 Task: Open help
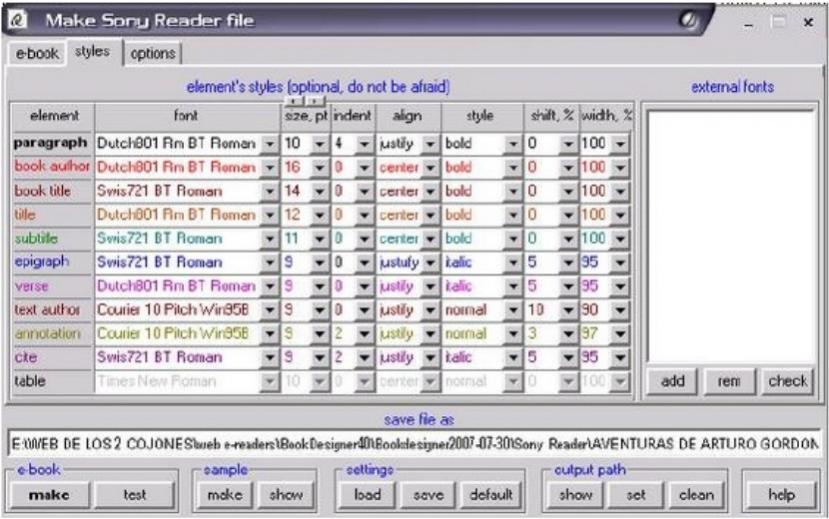coord(781,495)
